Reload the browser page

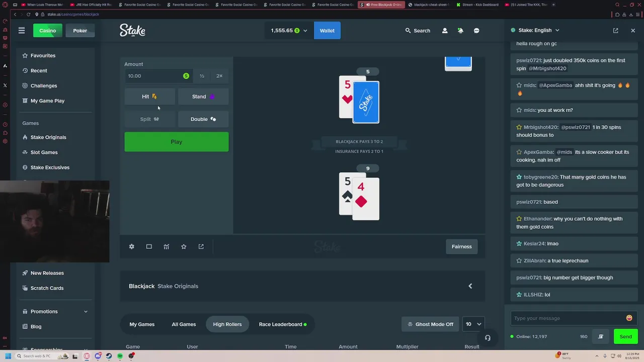click(x=28, y=14)
